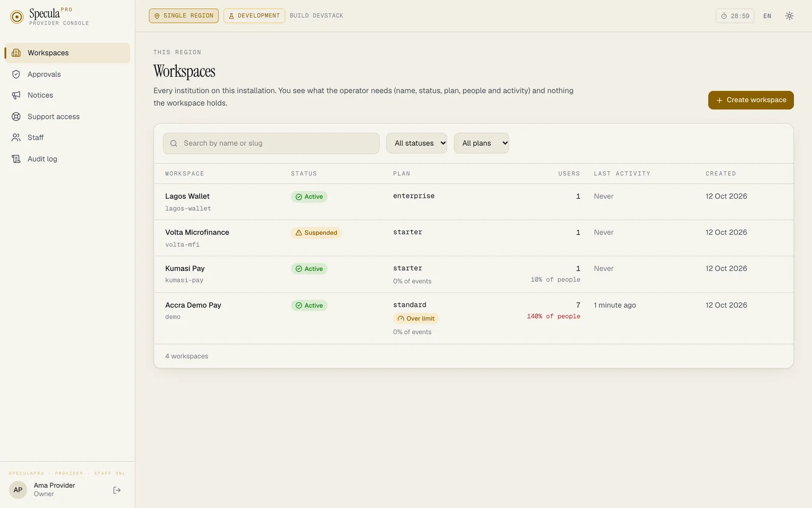Viewport: 812px width, 508px height.
Task: Go to Approvals in sidebar
Action: coord(67,74)
